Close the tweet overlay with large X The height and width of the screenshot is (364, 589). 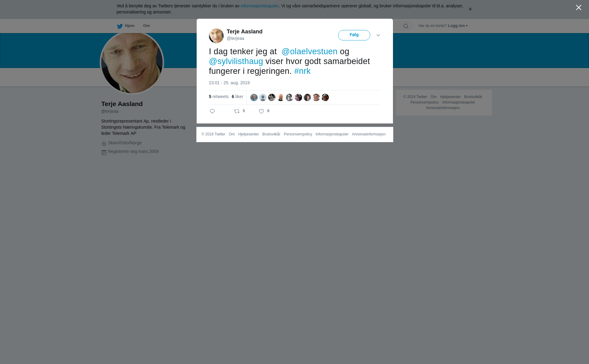click(x=579, y=8)
